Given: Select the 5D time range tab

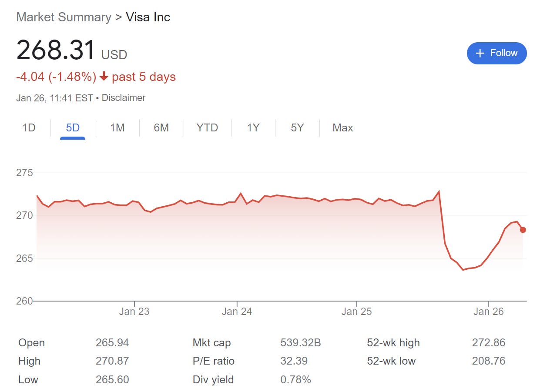Looking at the screenshot, I should click(73, 128).
